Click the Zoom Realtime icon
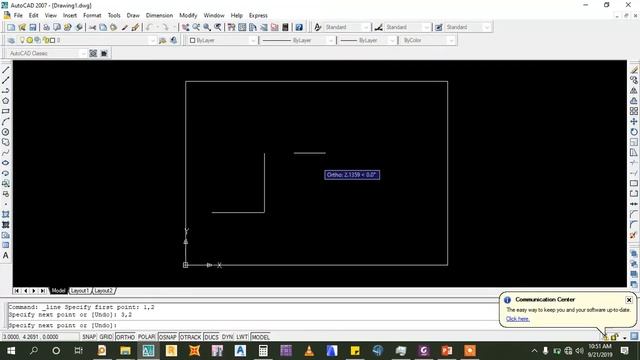The height and width of the screenshot is (360, 640). (x=196, y=27)
